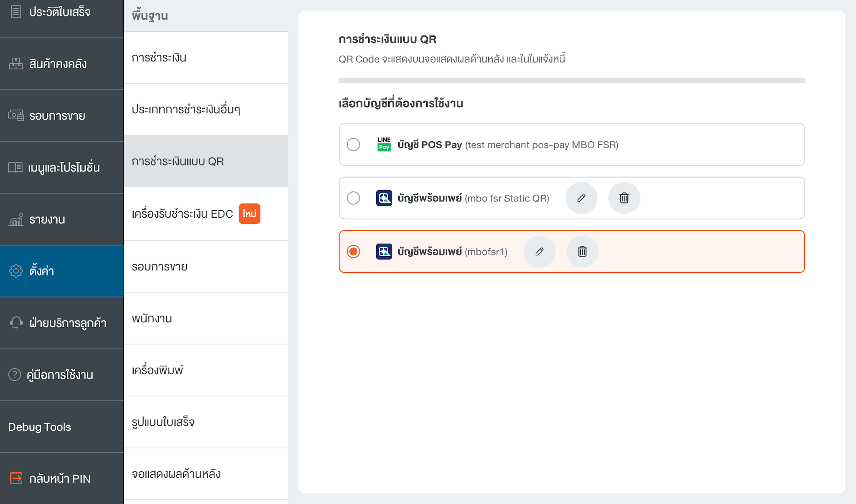
Task: Edit the PromptPay mbo fsr Static QR account
Action: tap(581, 198)
